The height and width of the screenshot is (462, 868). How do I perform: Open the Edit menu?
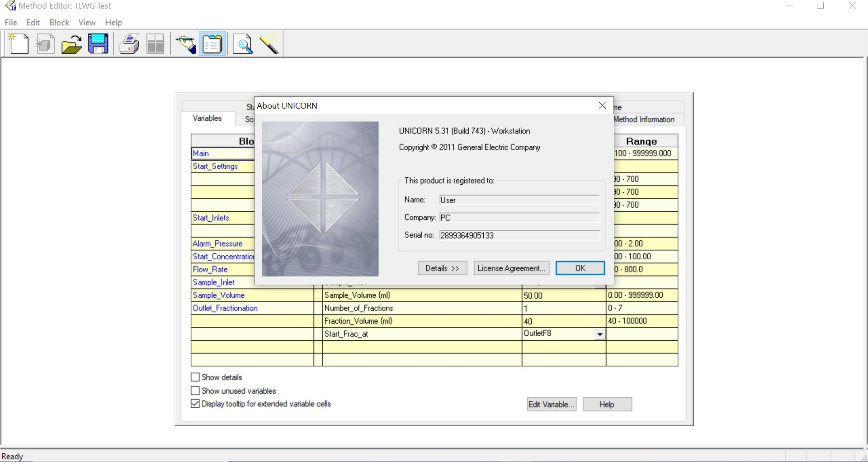pyautogui.click(x=33, y=22)
